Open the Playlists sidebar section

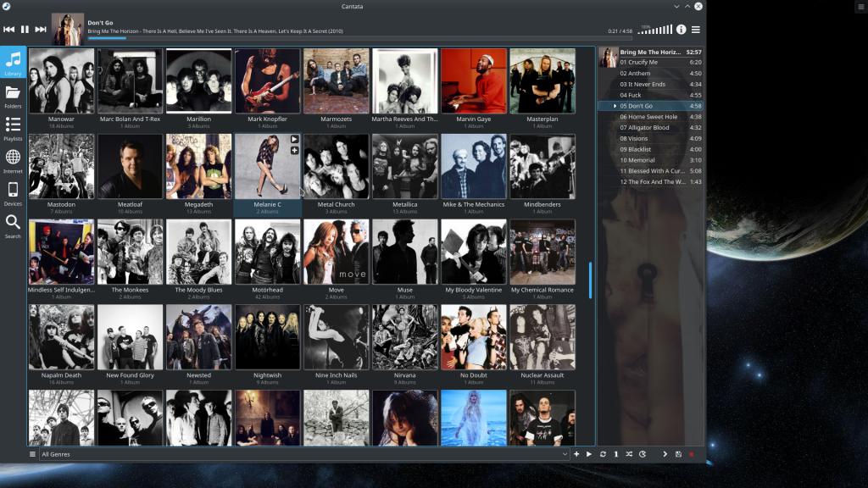point(13,128)
